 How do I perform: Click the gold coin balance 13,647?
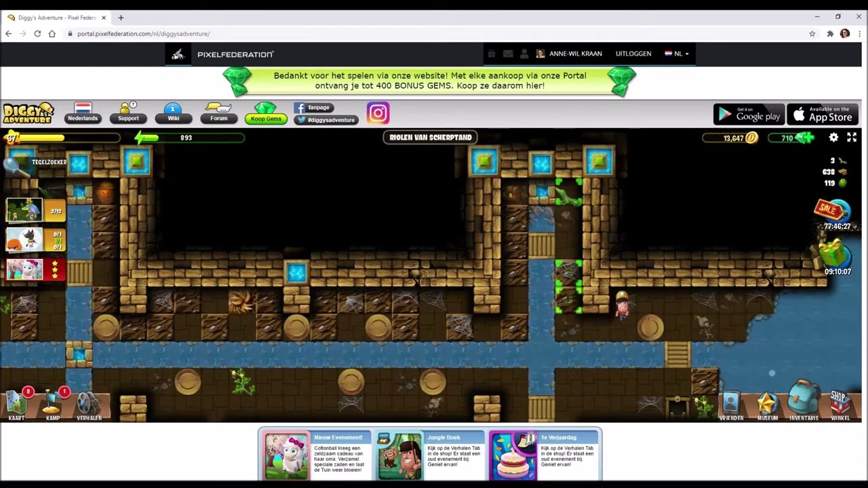click(x=730, y=138)
